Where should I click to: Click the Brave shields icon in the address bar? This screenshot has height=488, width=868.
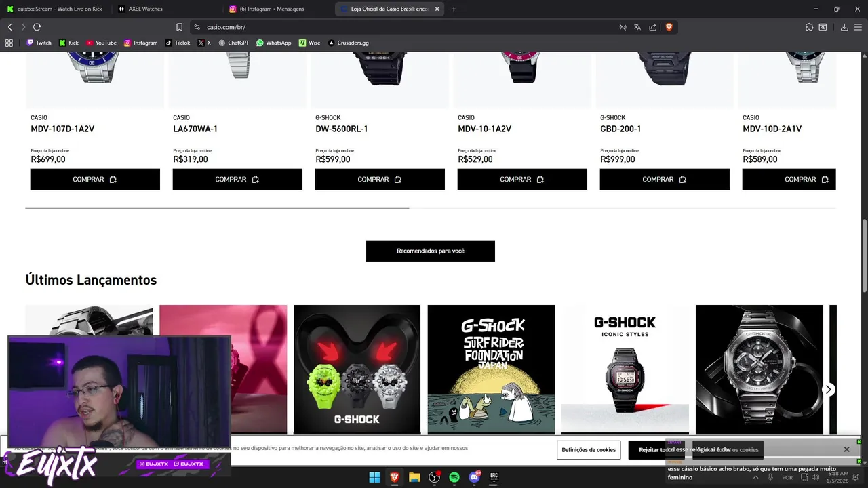point(669,27)
